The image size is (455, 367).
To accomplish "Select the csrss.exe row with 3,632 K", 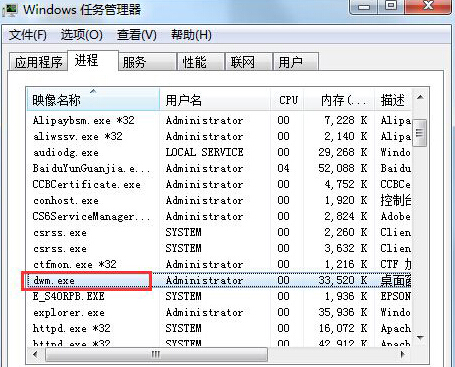I will pos(219,248).
